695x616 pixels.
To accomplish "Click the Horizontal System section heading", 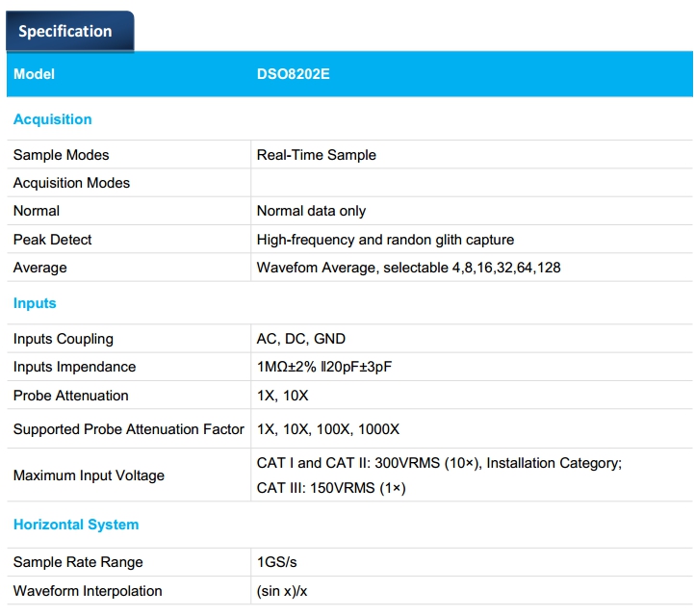I will tap(76, 525).
